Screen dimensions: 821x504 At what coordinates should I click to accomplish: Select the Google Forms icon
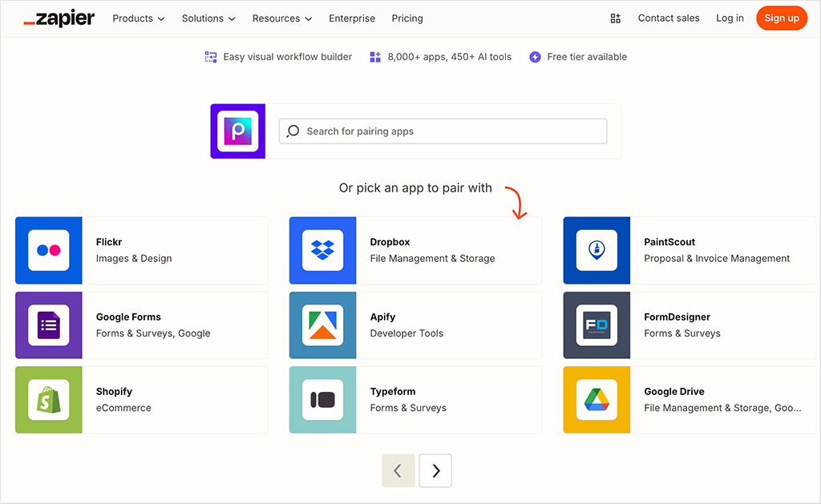coord(48,325)
